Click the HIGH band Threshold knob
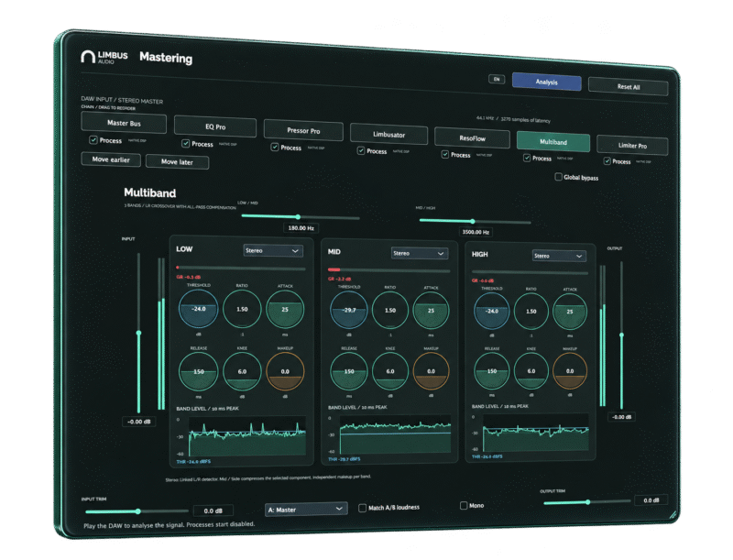 (492, 312)
